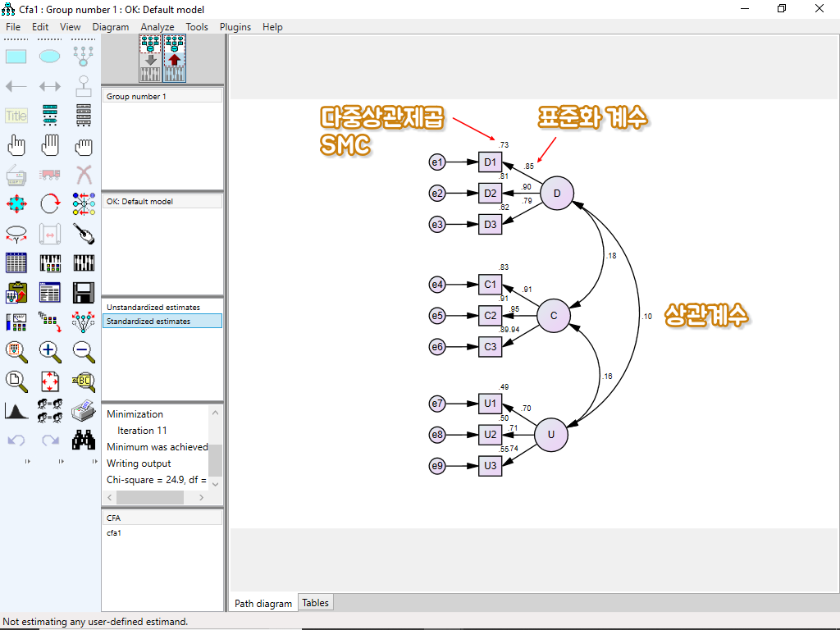
Task: Open the File menu
Action: (13, 27)
